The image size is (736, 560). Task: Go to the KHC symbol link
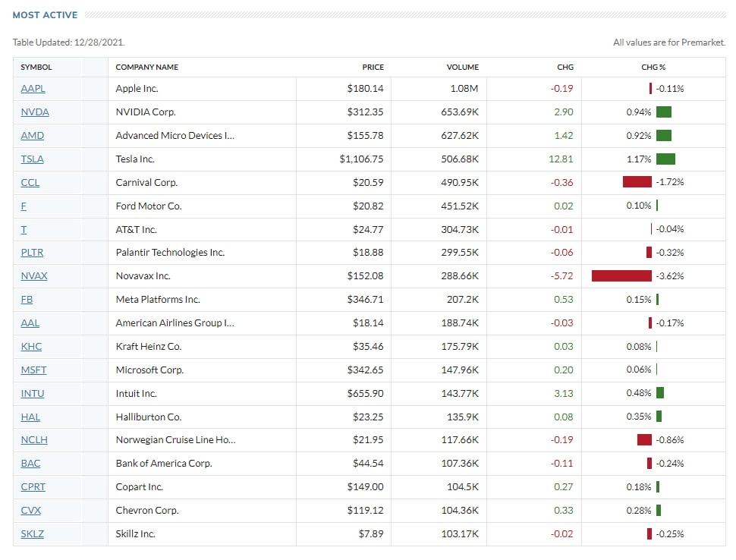(x=31, y=346)
